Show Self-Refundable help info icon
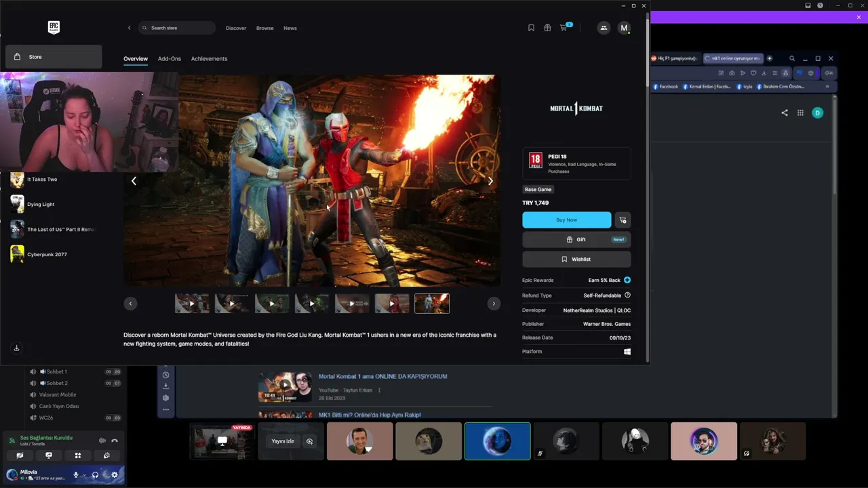868x488 pixels. point(627,296)
